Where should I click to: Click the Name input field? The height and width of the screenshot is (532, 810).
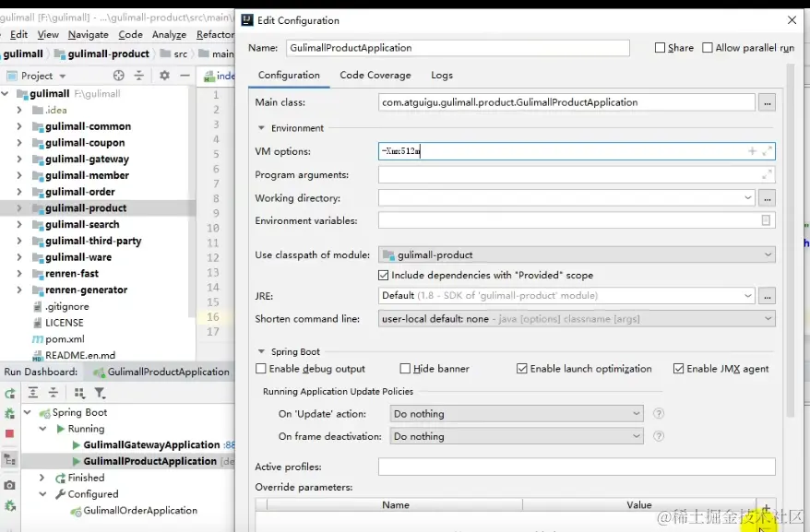458,48
